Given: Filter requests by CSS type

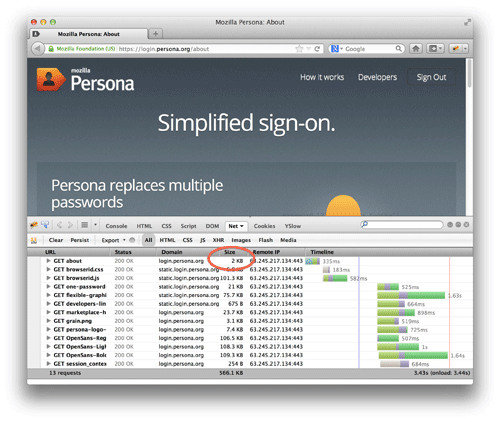Looking at the screenshot, I should tap(187, 240).
